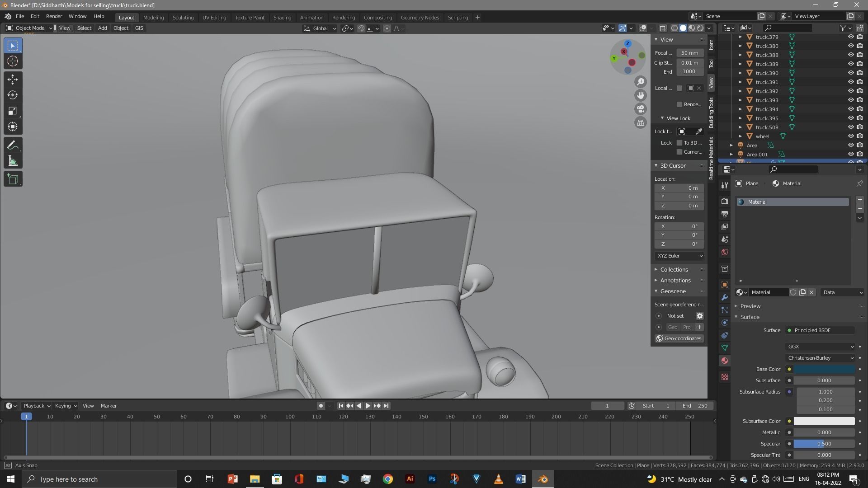Select the Move tool in toolbar
Screen dimensions: 868x488
click(13, 80)
